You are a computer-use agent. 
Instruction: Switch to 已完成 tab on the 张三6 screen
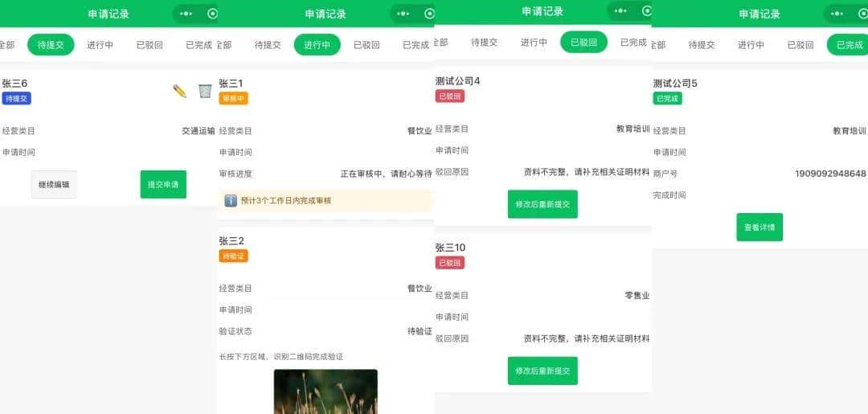199,45
